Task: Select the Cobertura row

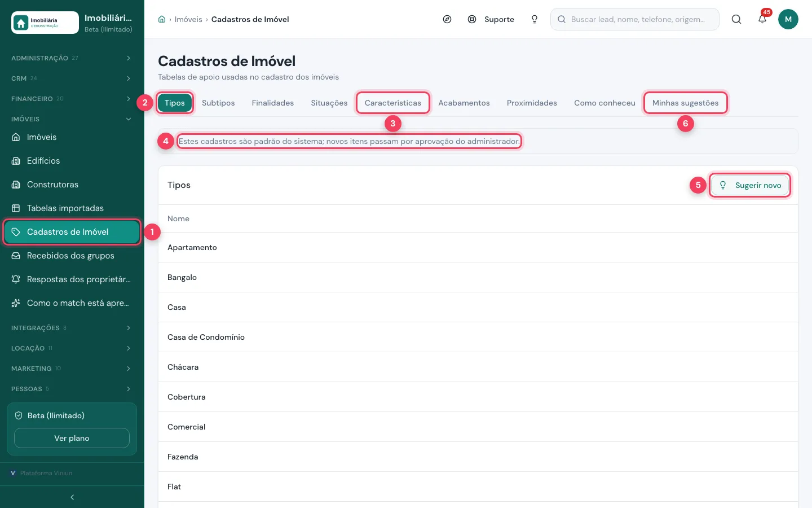Action: [478, 397]
